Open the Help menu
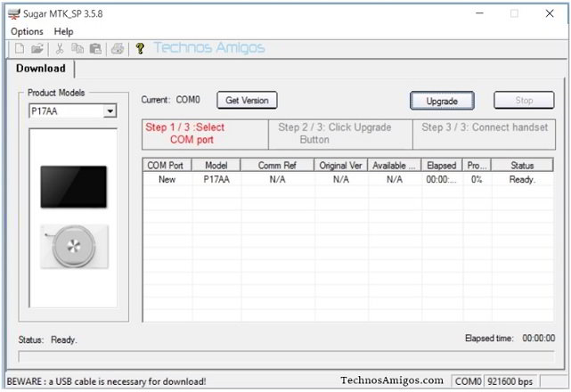The width and height of the screenshot is (571, 392). click(x=64, y=32)
